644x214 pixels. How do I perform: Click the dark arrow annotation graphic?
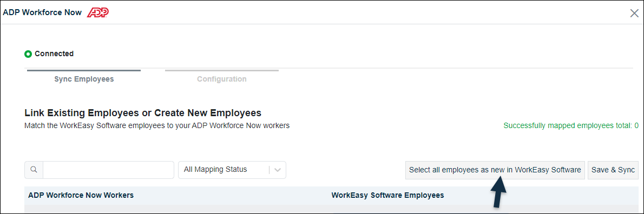tap(500, 191)
